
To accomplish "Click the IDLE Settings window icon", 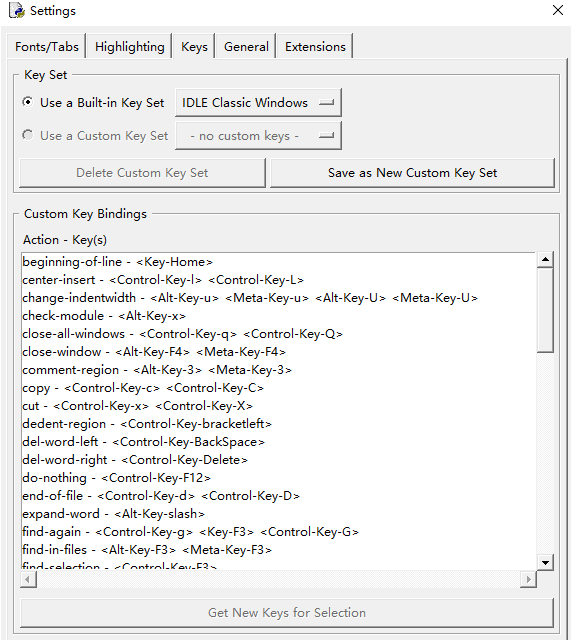I will point(17,10).
